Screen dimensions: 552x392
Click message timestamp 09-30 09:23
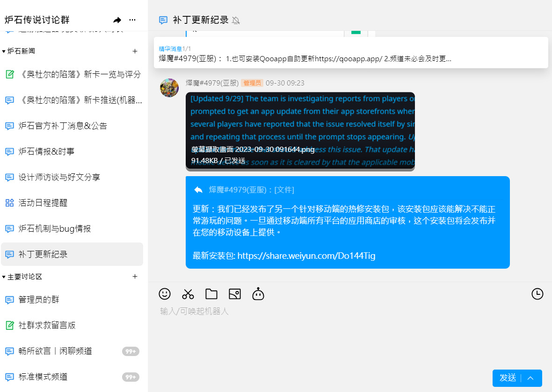coord(285,83)
